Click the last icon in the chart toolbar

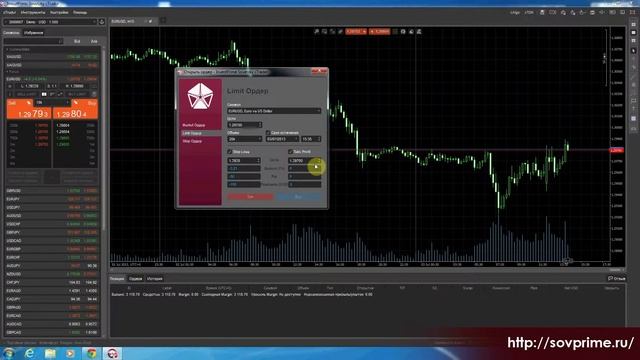pos(419,31)
